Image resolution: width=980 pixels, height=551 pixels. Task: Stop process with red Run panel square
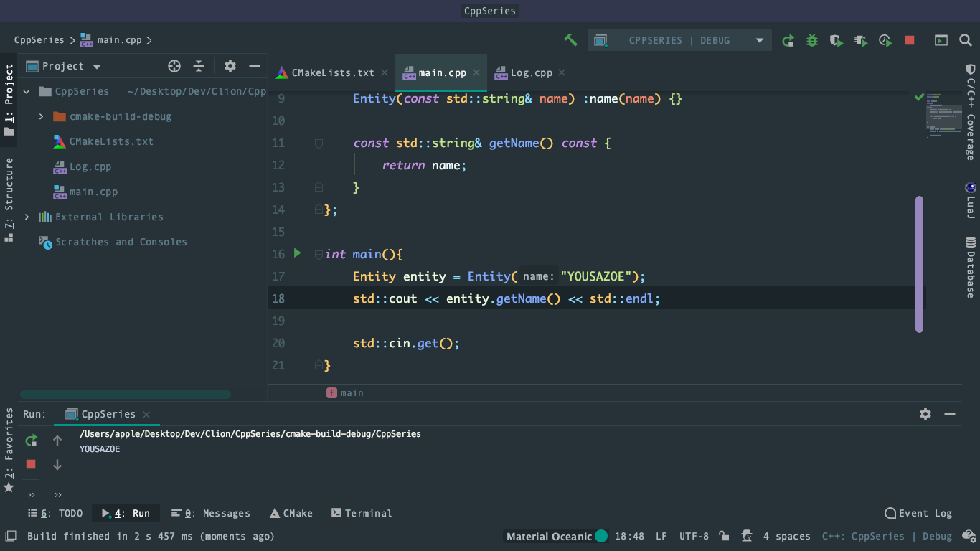tap(31, 464)
